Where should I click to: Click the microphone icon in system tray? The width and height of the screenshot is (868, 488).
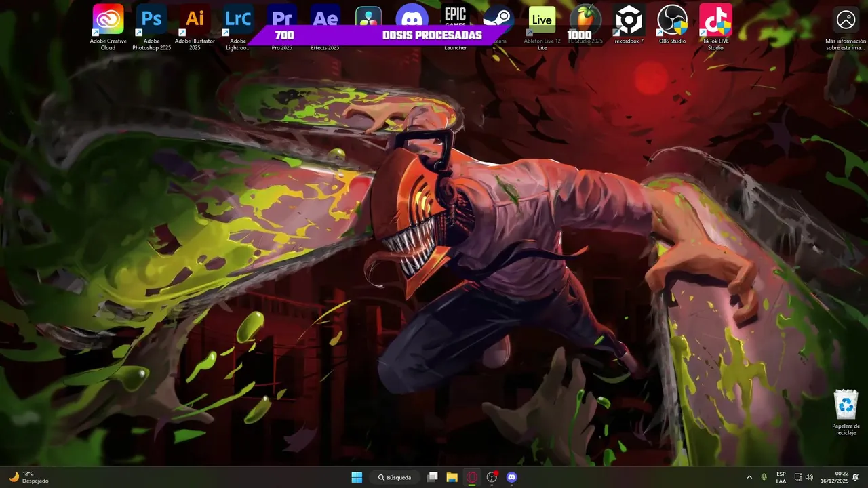pyautogui.click(x=764, y=477)
